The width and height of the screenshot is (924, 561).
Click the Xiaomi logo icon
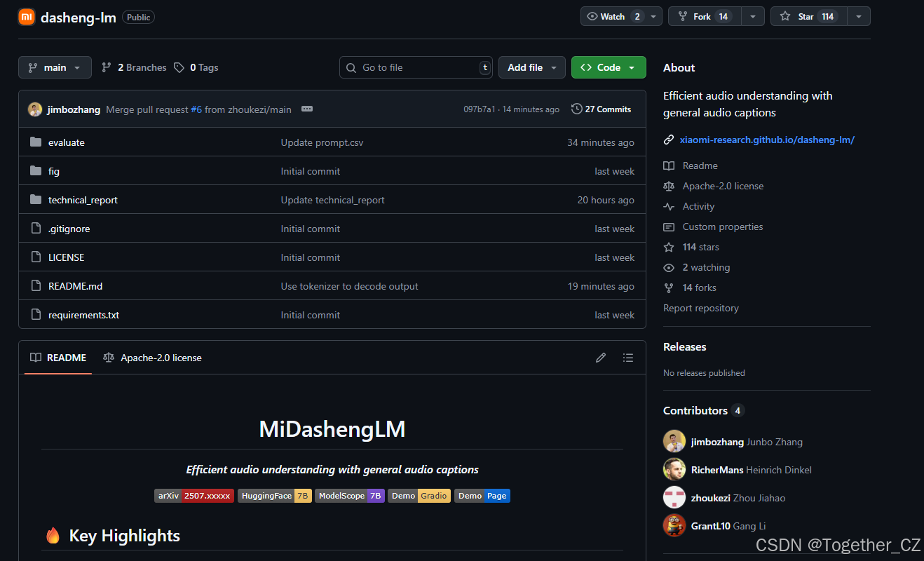click(x=26, y=16)
